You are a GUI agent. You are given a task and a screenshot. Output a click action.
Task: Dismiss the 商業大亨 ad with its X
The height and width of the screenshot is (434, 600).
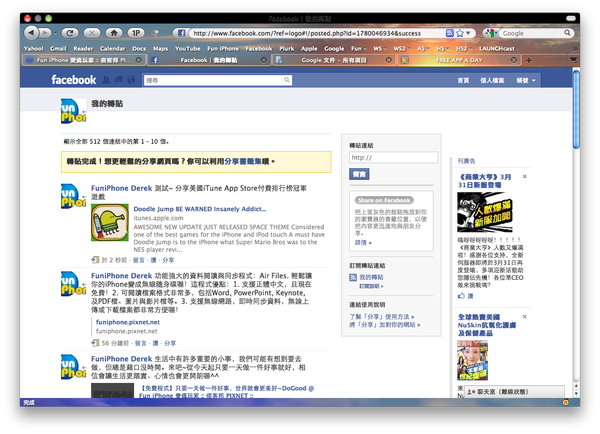click(525, 176)
